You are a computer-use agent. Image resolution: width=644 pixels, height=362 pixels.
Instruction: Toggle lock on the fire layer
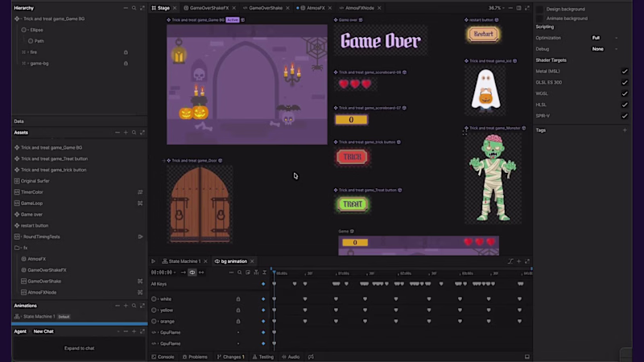pyautogui.click(x=126, y=52)
